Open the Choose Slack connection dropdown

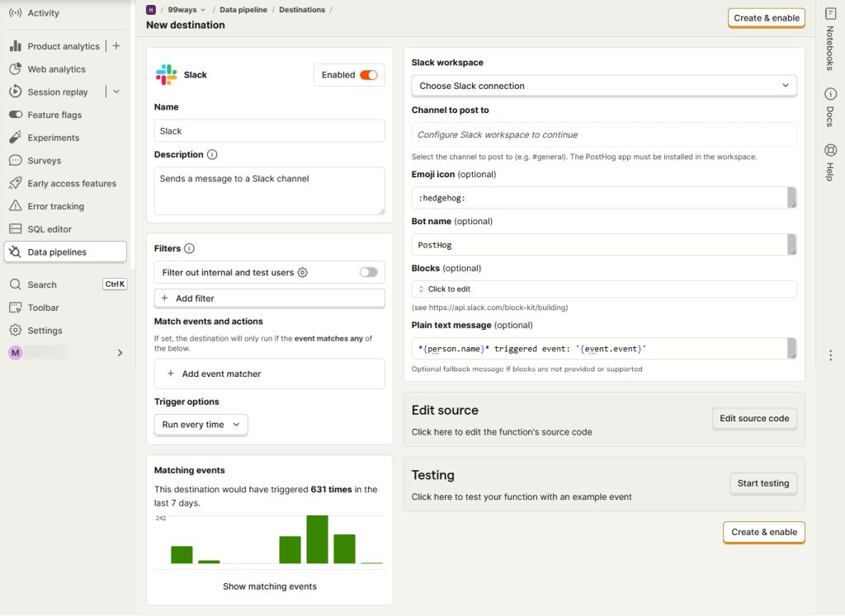pos(603,86)
